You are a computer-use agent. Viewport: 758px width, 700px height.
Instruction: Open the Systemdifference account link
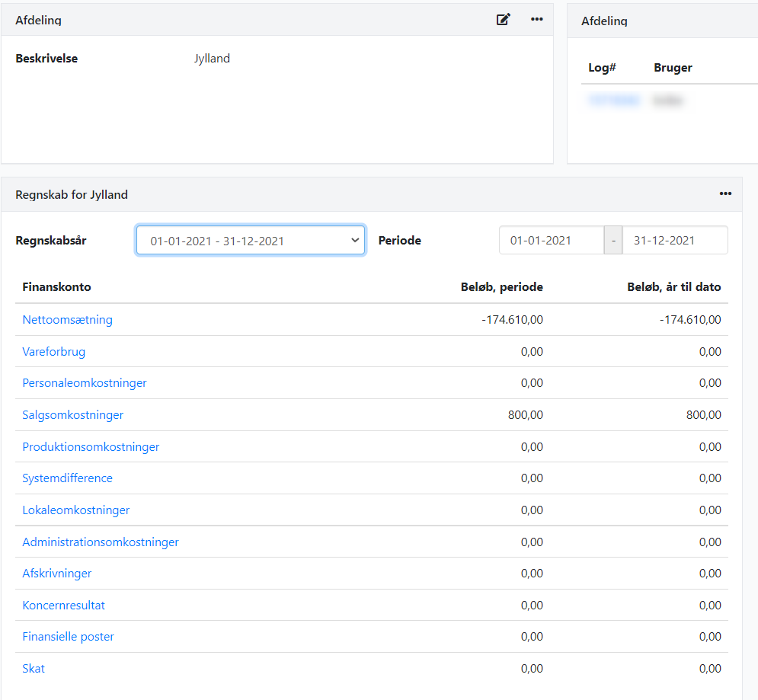(x=67, y=478)
